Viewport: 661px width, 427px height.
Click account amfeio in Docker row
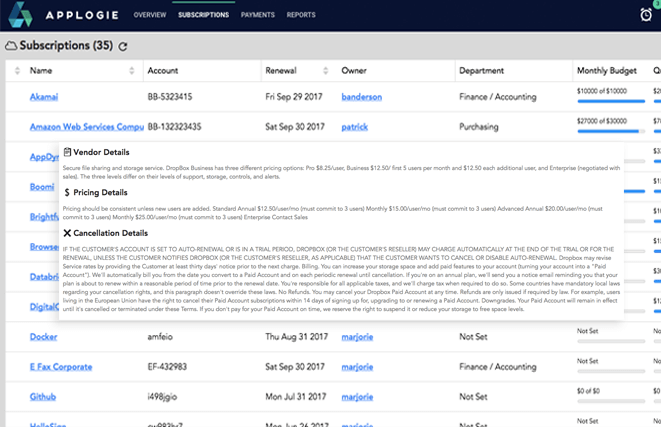160,337
